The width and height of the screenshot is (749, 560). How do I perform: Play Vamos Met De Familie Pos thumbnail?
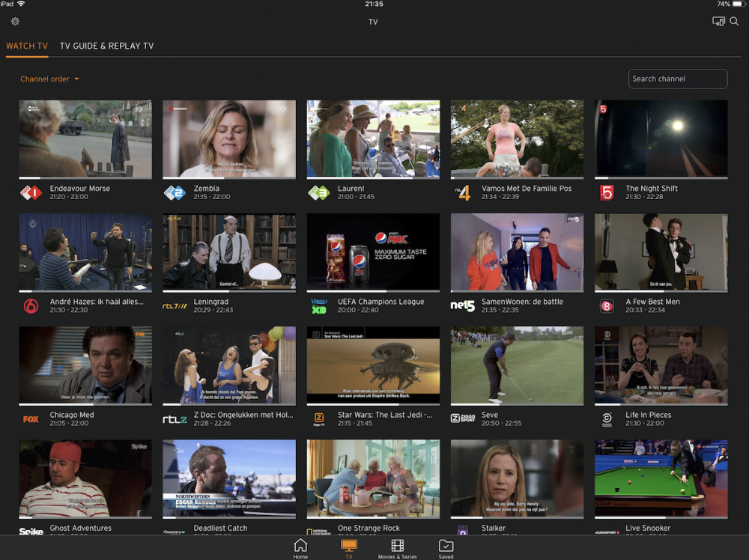(517, 139)
